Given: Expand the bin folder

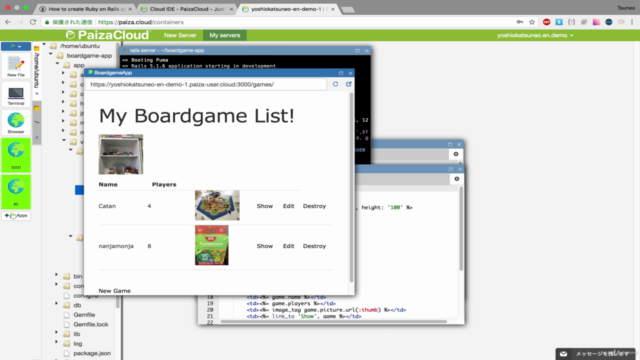Looking at the screenshot, I should 57,275.
